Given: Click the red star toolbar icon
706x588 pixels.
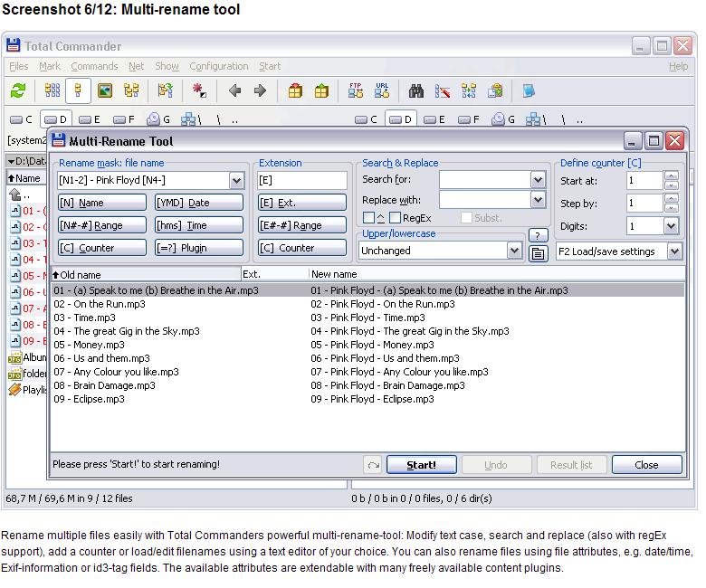Looking at the screenshot, I should point(199,90).
